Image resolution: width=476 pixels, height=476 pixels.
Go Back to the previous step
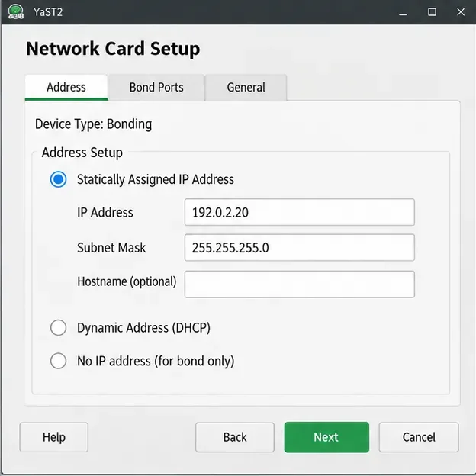click(235, 437)
